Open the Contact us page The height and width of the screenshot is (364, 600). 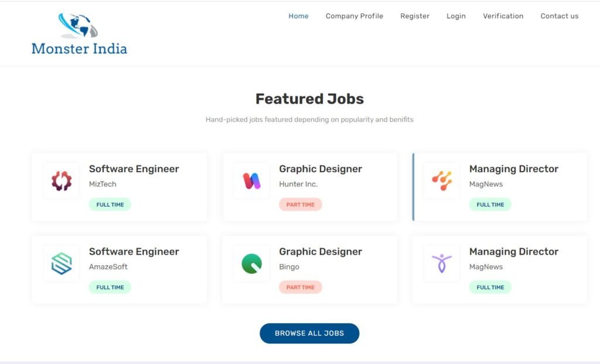pos(560,16)
